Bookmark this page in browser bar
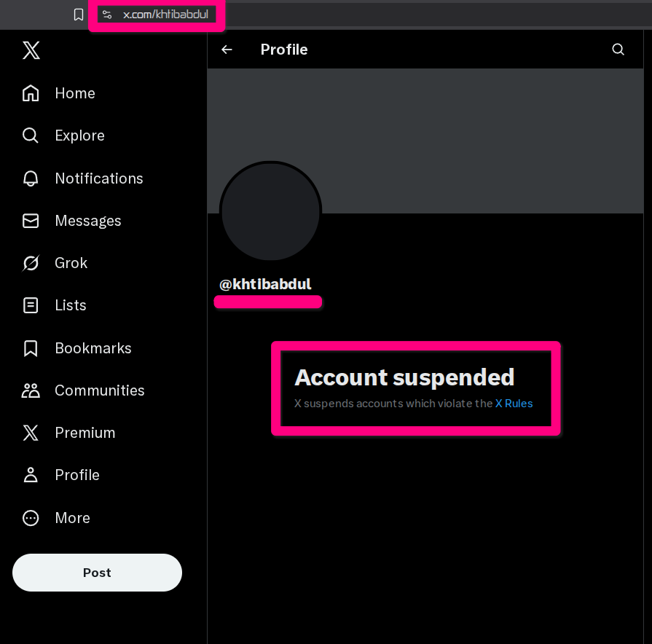 [x=79, y=15]
